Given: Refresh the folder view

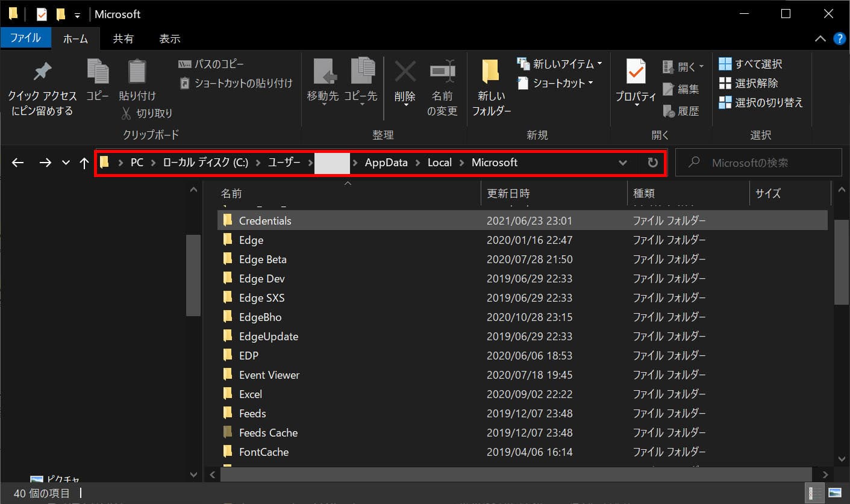Looking at the screenshot, I should 652,163.
